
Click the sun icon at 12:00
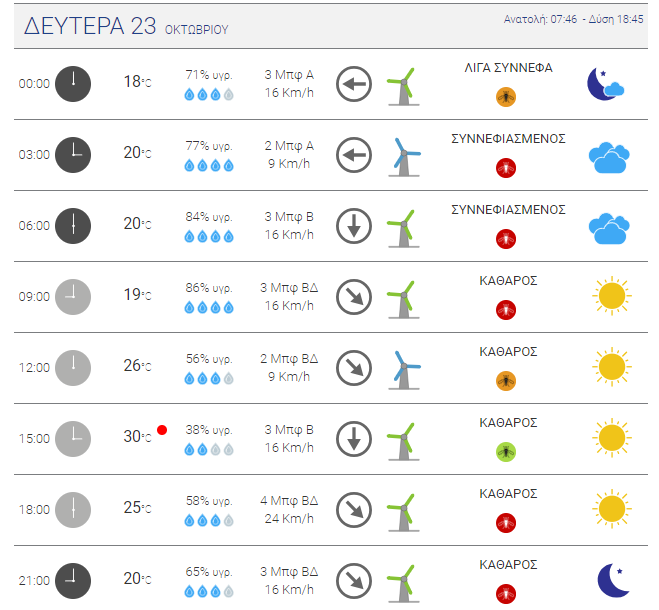(612, 367)
